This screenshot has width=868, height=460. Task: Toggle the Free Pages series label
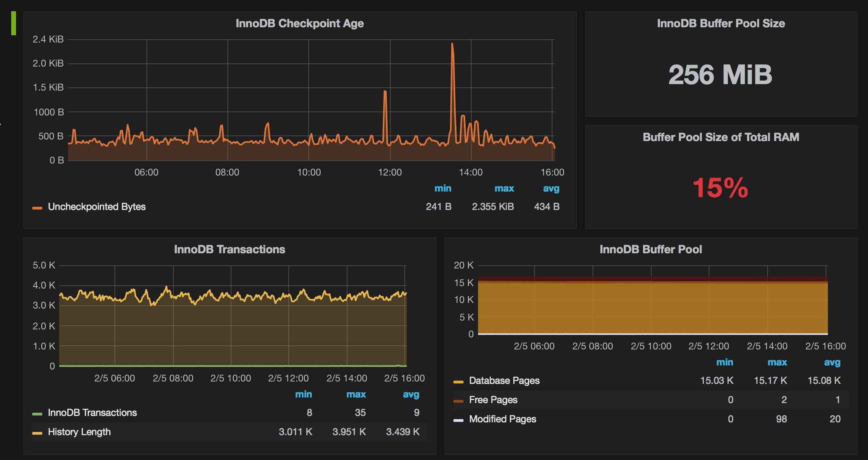(493, 400)
